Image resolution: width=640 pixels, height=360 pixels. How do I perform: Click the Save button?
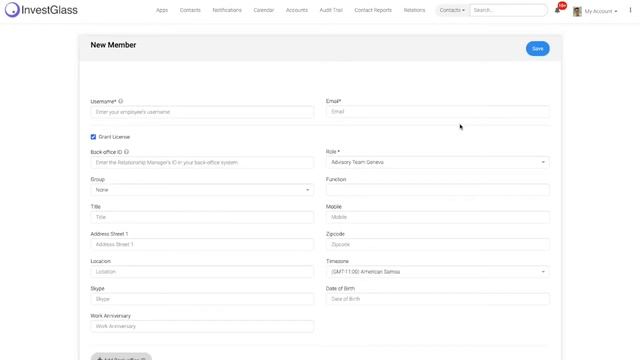tap(538, 49)
